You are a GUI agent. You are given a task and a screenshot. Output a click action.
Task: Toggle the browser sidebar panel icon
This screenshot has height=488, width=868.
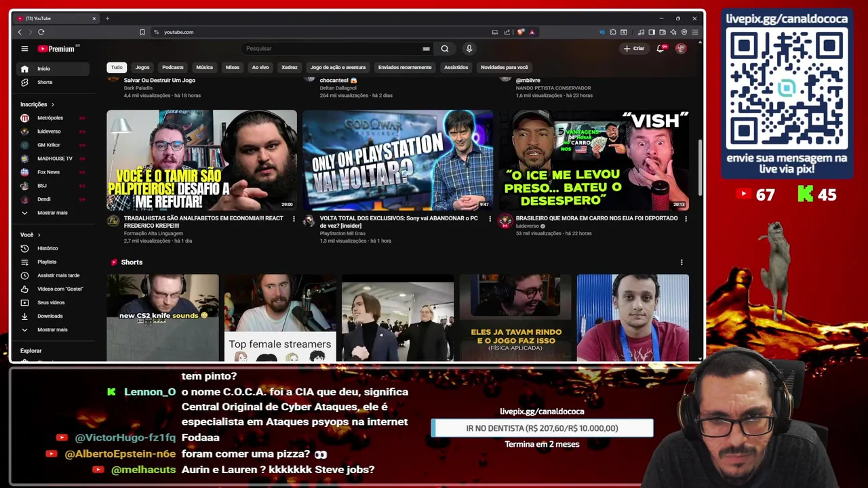coord(652,32)
